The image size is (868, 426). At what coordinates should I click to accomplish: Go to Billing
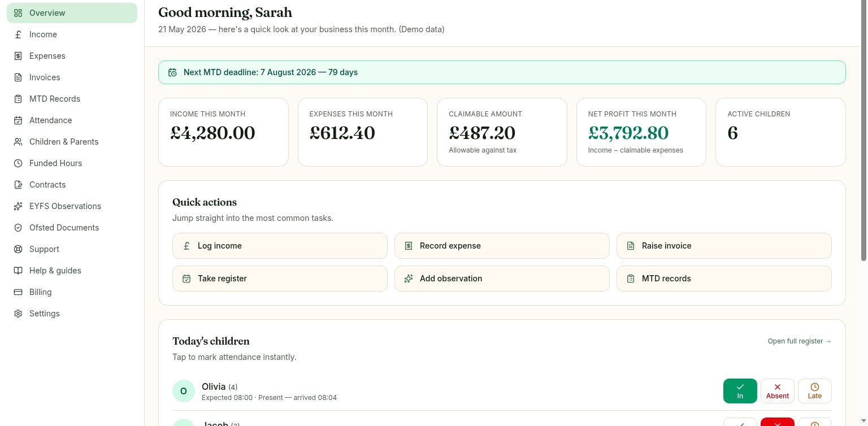[x=72, y=292]
